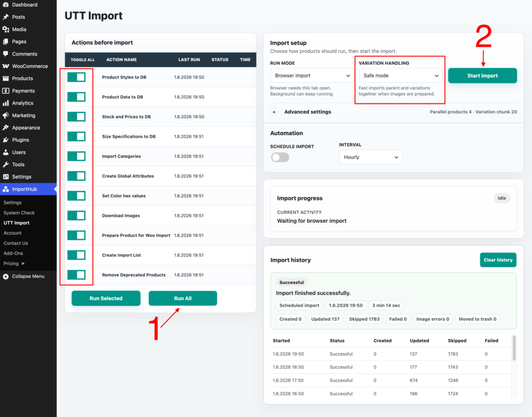The image size is (532, 417).
Task: Click the Image errors 0 tag
Action: (x=433, y=319)
